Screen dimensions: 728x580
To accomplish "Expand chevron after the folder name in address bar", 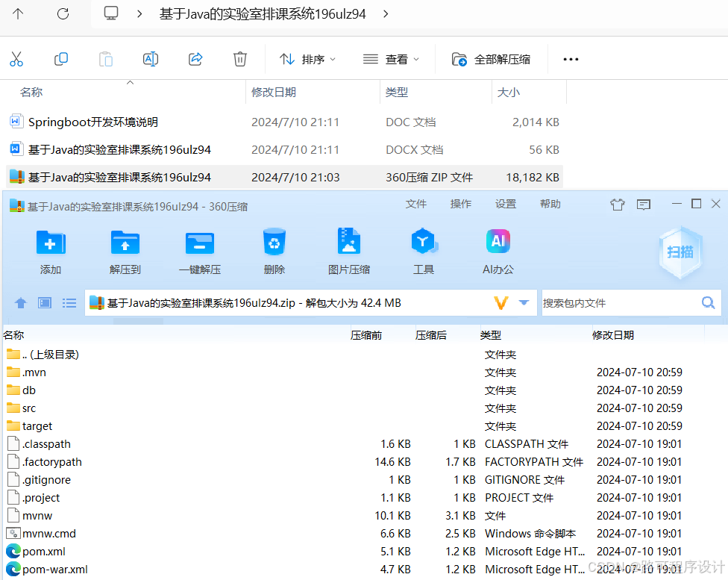I will click(x=386, y=14).
